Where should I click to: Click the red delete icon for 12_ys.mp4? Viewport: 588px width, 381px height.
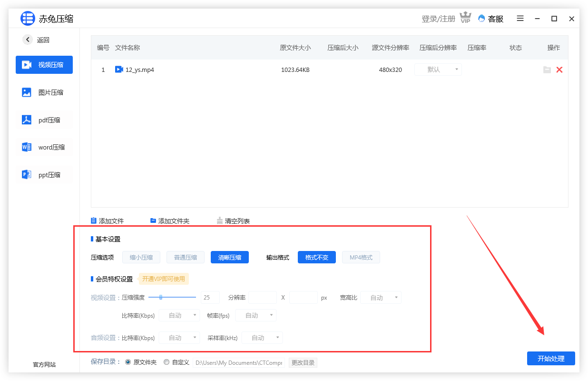[x=559, y=70]
